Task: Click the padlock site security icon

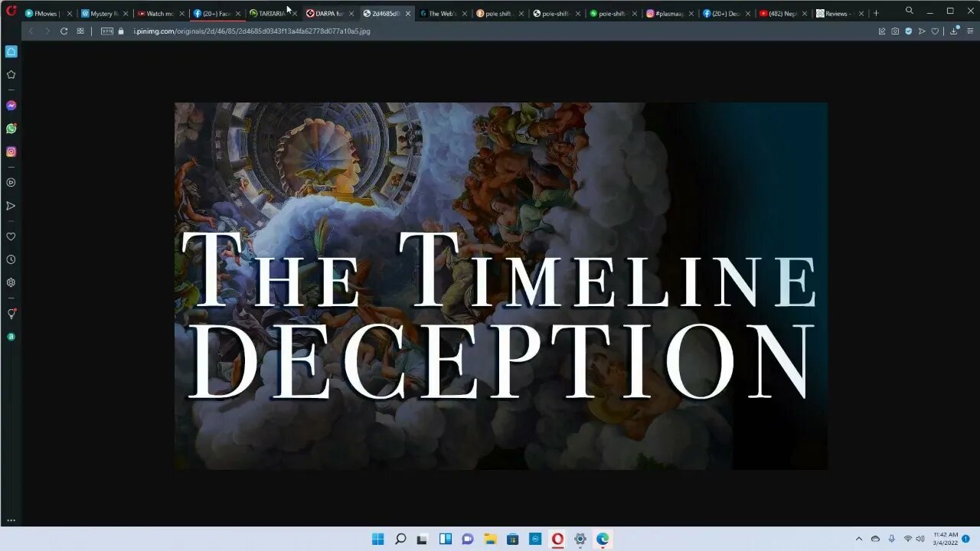Action: click(x=121, y=31)
